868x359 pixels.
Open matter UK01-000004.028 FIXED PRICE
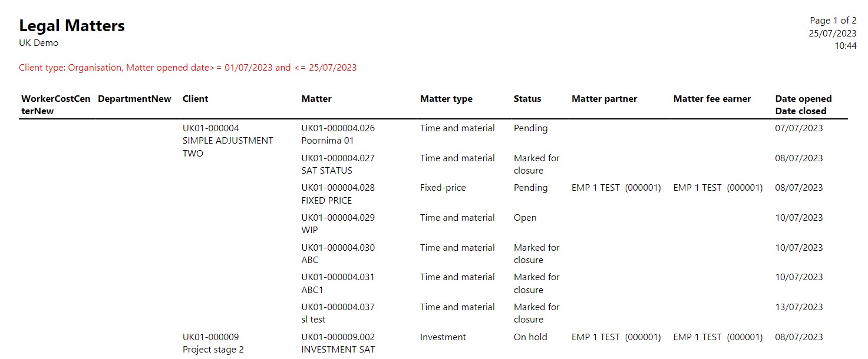338,194
